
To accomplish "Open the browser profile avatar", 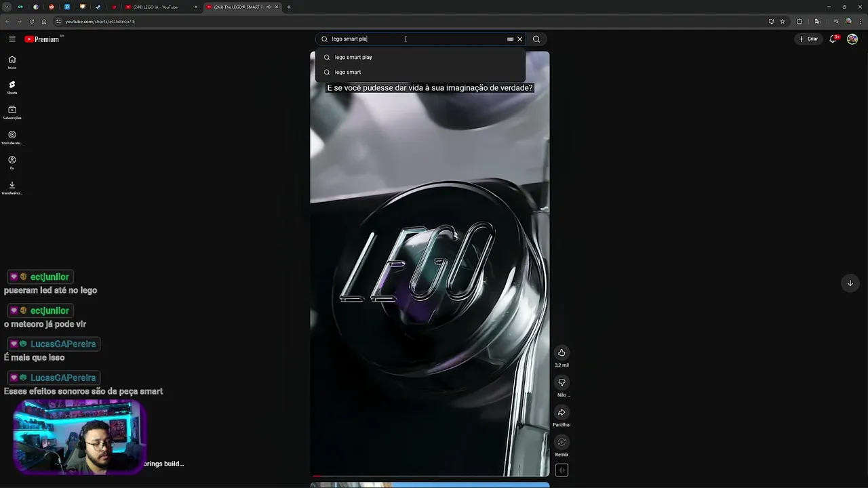I will point(848,22).
